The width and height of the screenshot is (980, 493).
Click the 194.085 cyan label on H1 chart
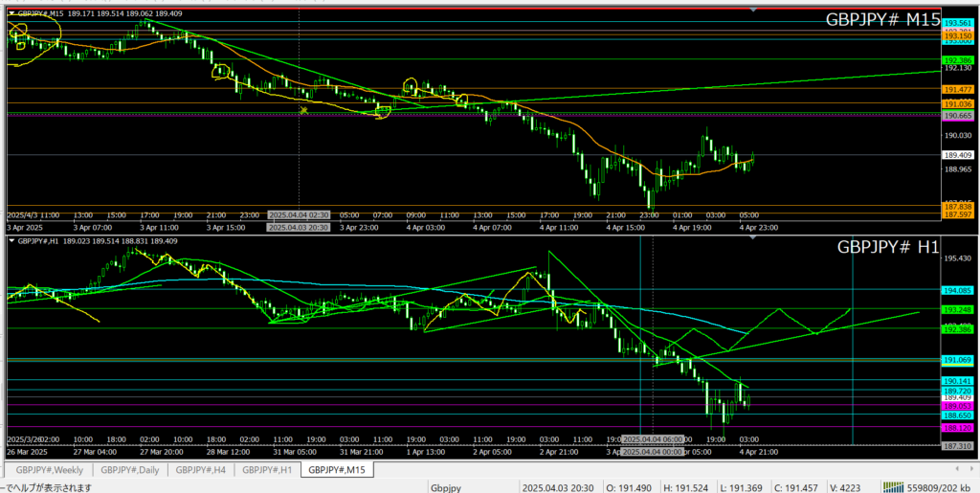click(956, 290)
